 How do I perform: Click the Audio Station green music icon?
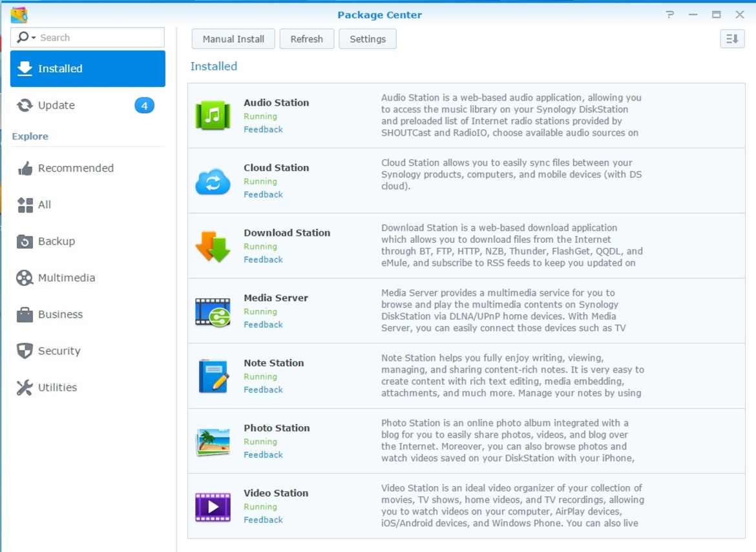click(213, 116)
